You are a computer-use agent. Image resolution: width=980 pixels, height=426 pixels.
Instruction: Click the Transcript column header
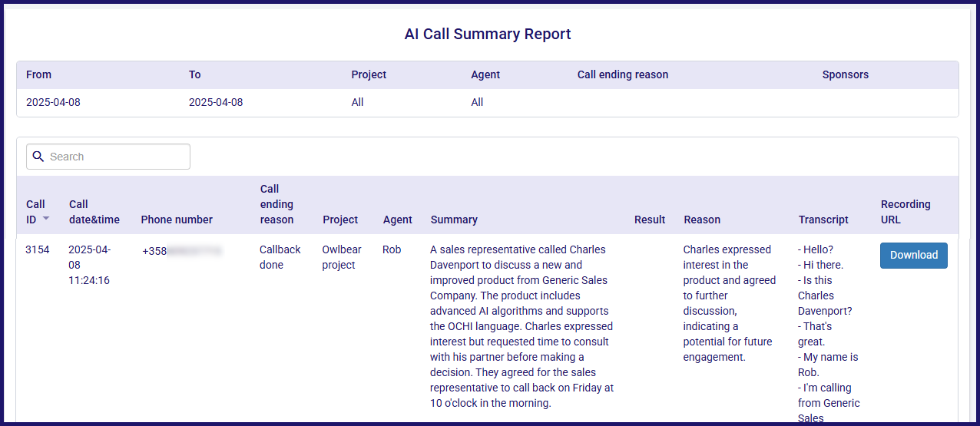click(x=823, y=220)
